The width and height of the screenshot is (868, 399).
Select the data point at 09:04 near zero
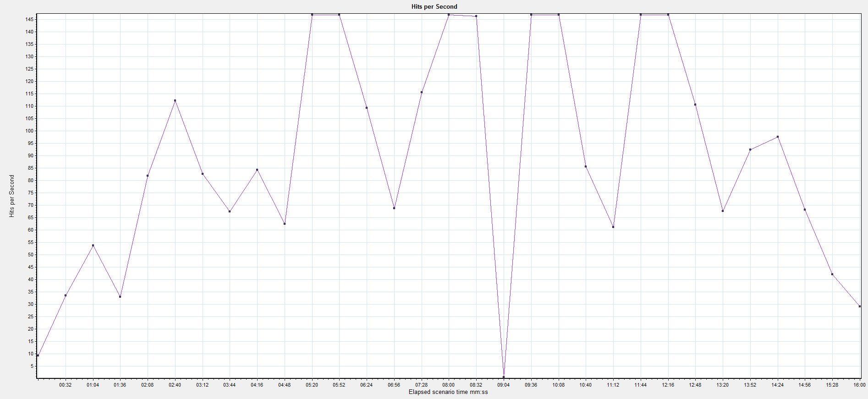504,377
